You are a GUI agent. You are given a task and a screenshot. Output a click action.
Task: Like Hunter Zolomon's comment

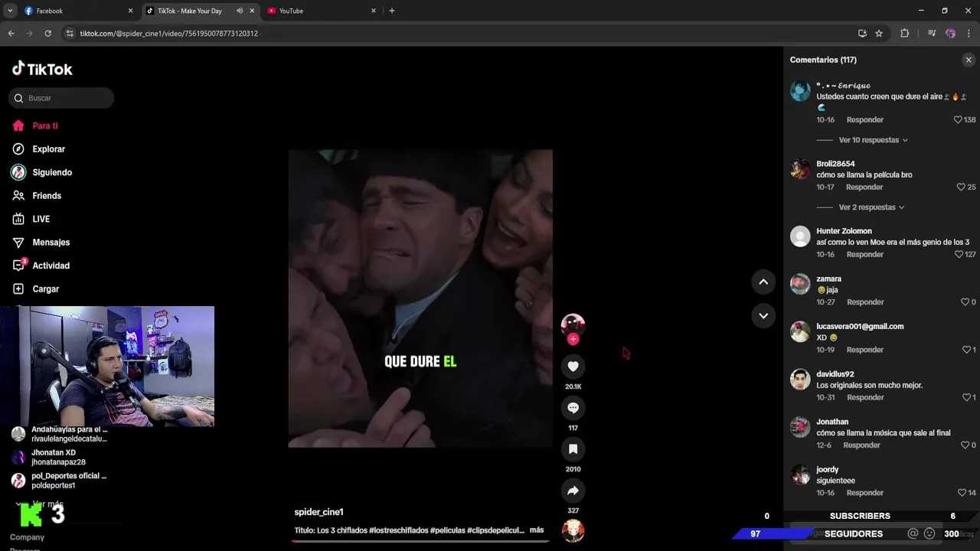tap(959, 255)
